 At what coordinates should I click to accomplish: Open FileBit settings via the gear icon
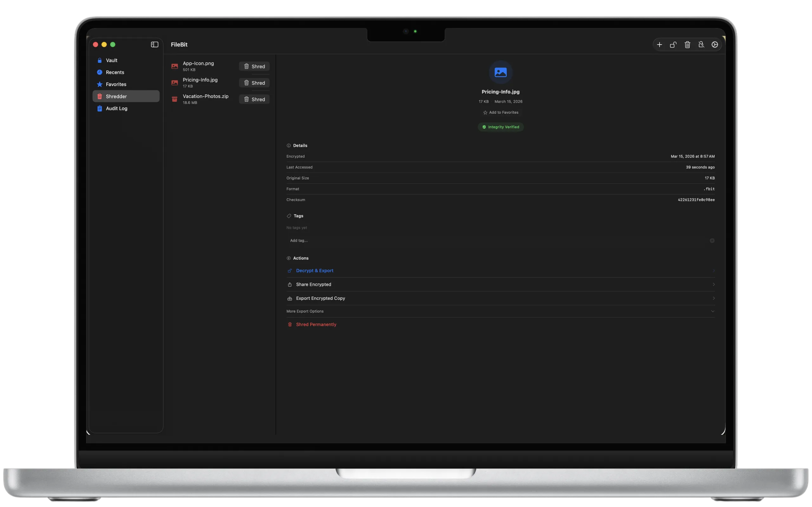click(x=715, y=44)
